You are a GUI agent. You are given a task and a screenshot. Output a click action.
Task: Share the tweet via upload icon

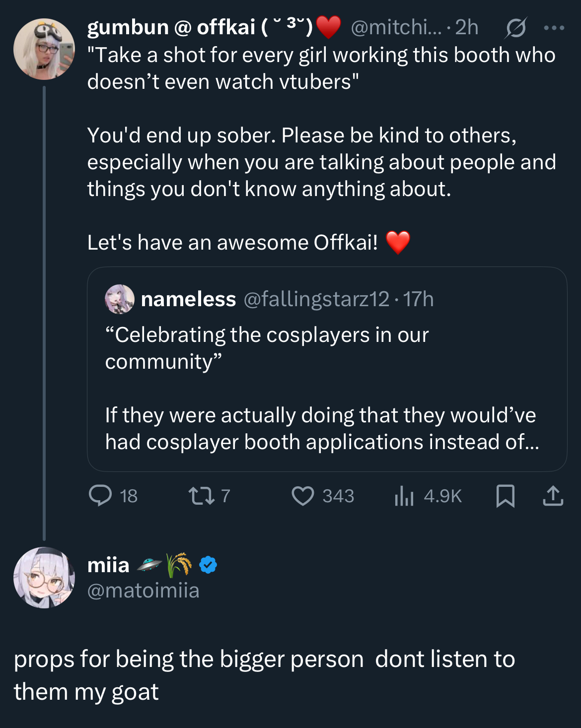553,495
